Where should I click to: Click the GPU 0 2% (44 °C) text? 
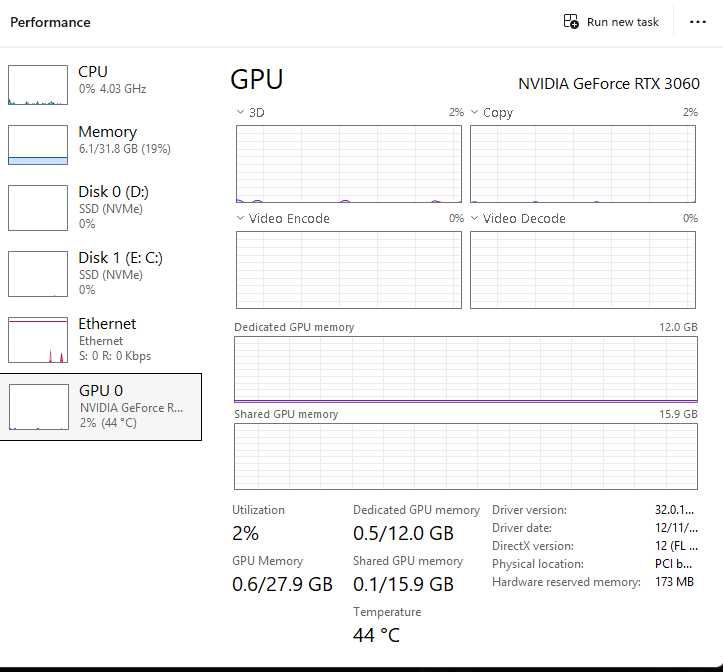(x=108, y=422)
